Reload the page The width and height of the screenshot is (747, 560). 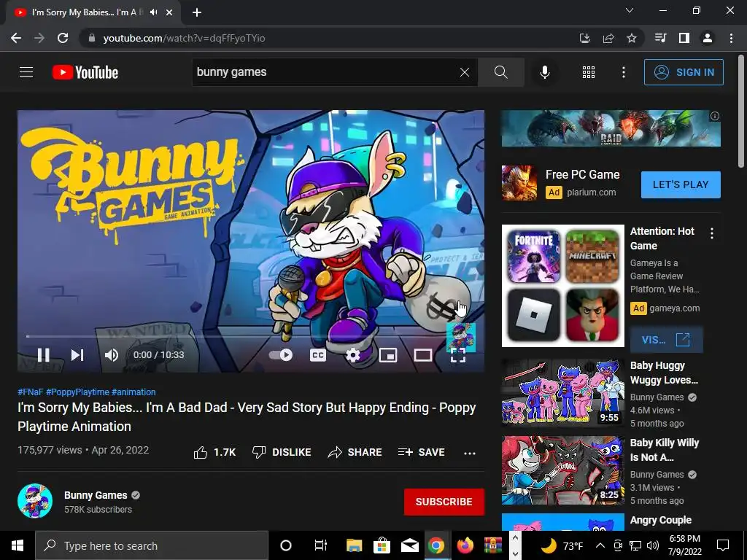coord(63,38)
